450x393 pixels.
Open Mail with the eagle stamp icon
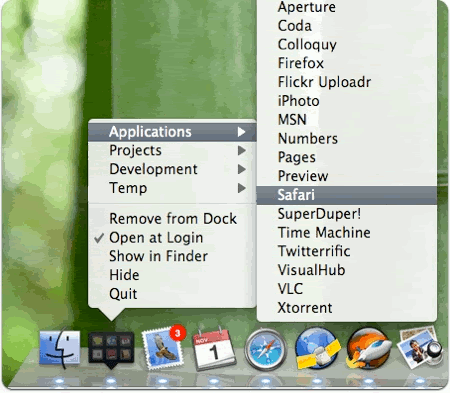pos(164,348)
